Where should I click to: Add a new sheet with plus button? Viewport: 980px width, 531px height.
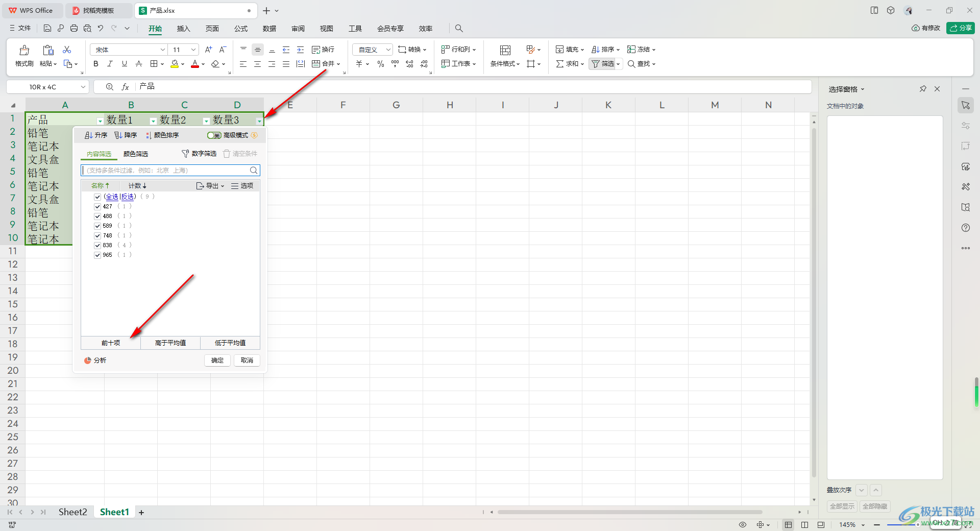point(141,513)
